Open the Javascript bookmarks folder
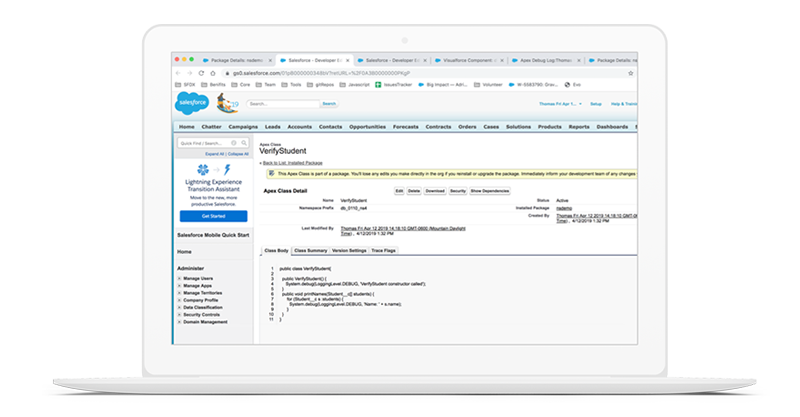Image resolution: width=800 pixels, height=417 pixels. tap(355, 85)
